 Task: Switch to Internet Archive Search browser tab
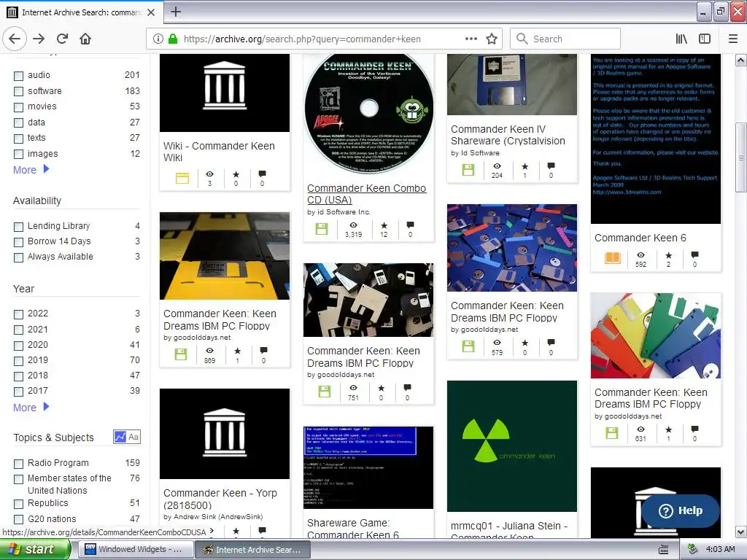coord(81,12)
